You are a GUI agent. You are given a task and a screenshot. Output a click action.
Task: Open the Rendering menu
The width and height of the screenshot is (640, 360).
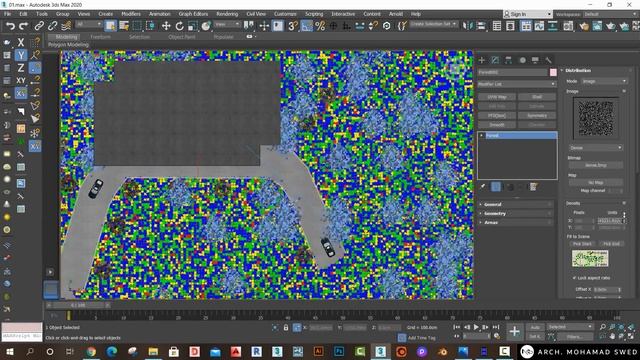tap(227, 14)
